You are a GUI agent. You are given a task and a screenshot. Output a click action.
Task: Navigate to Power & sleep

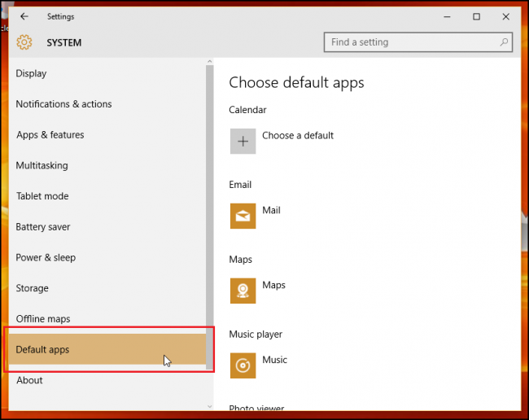point(46,257)
